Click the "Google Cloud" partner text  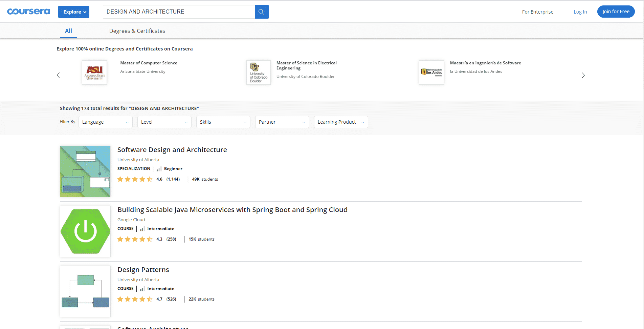pos(131,220)
